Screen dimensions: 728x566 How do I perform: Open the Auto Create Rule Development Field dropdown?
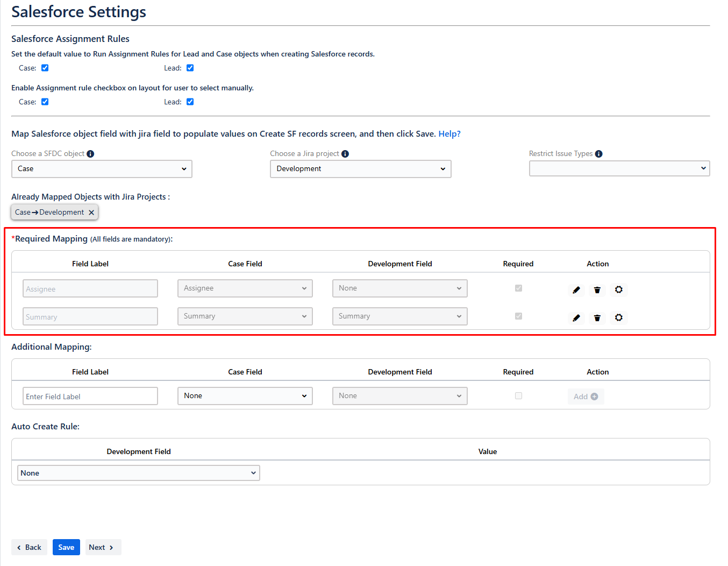(x=139, y=473)
